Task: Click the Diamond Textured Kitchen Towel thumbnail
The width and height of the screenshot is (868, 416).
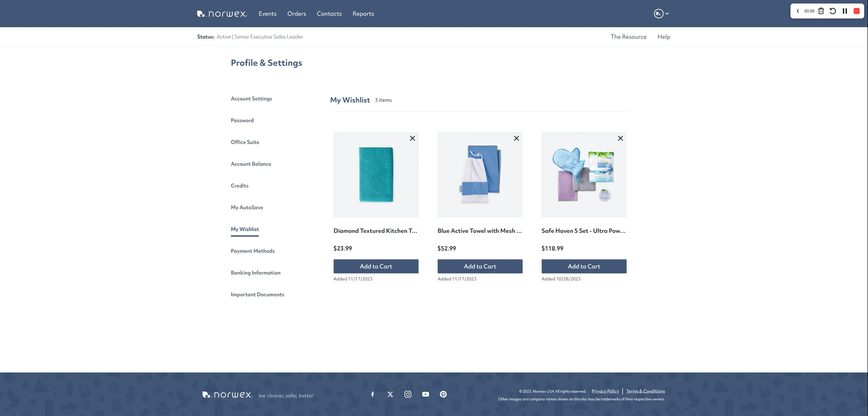Action: pos(376,174)
